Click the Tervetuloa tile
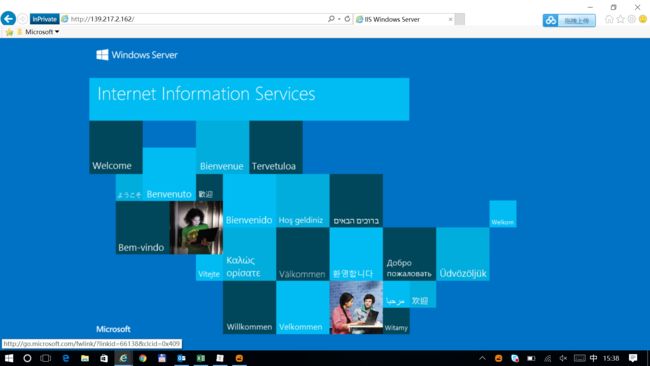The height and width of the screenshot is (366, 650). (276, 147)
